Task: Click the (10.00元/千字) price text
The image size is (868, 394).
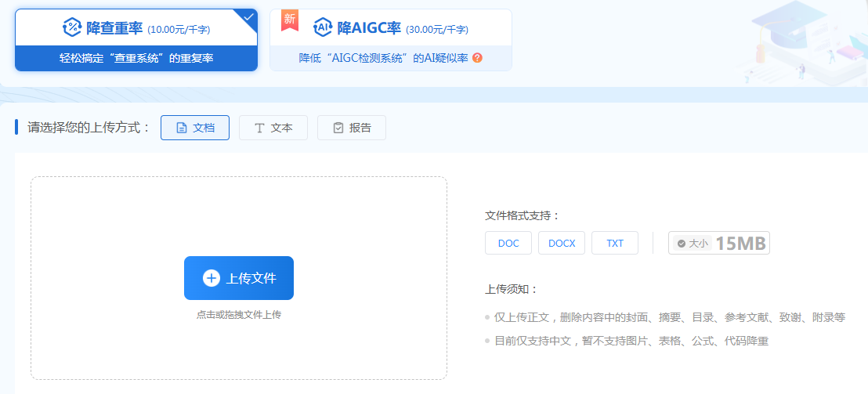Action: pos(179,29)
